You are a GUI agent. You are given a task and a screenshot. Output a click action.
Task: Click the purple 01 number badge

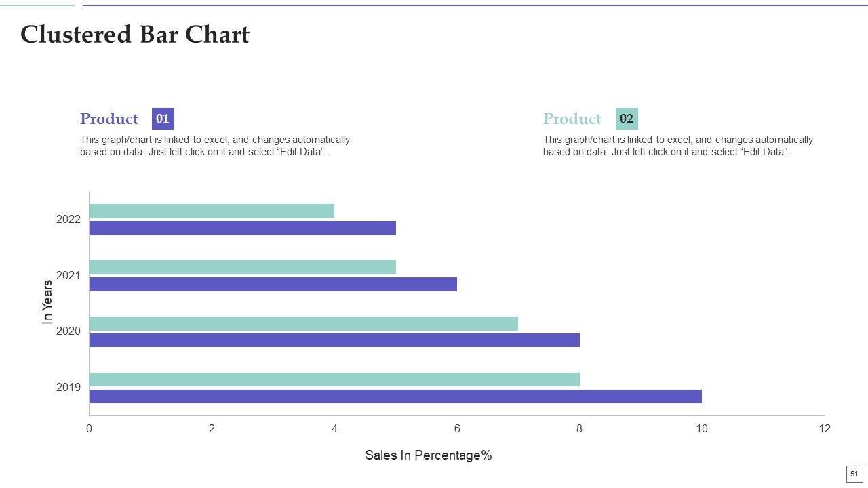(163, 119)
